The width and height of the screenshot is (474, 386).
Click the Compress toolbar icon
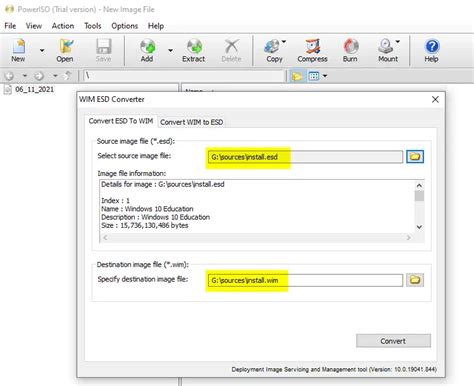(312, 50)
